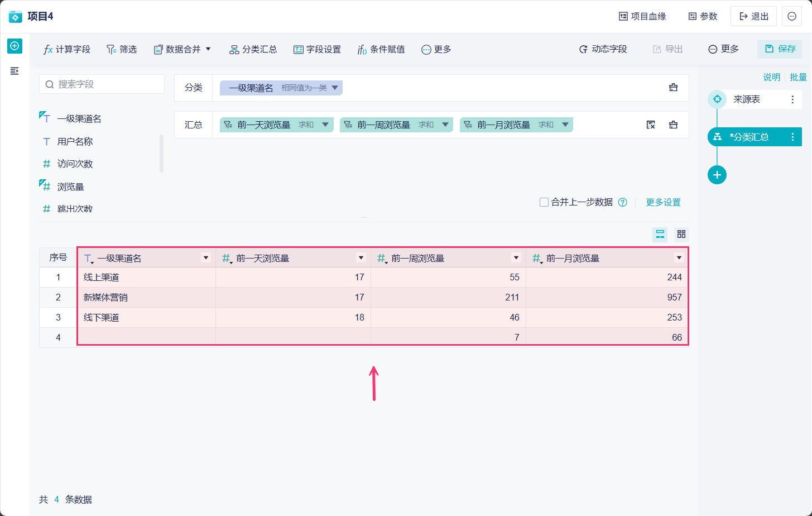The width and height of the screenshot is (812, 516).
Task: Open the 一级渠道名 column header dropdown arrow
Action: pos(206,258)
